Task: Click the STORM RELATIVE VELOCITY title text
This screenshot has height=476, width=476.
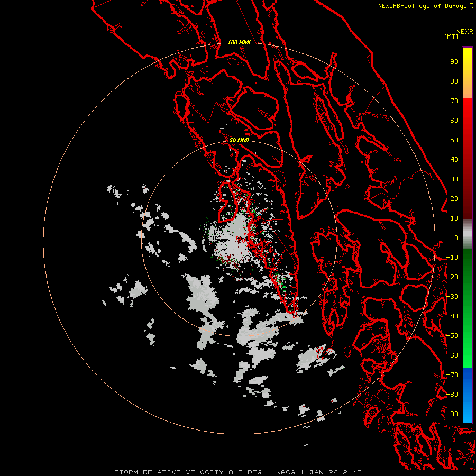Action: 169,472
